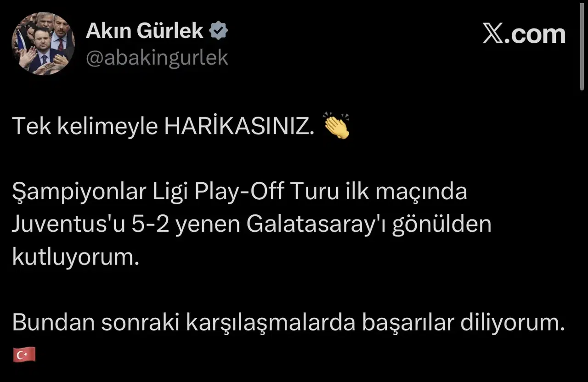Click the X logo glyph

493,34
